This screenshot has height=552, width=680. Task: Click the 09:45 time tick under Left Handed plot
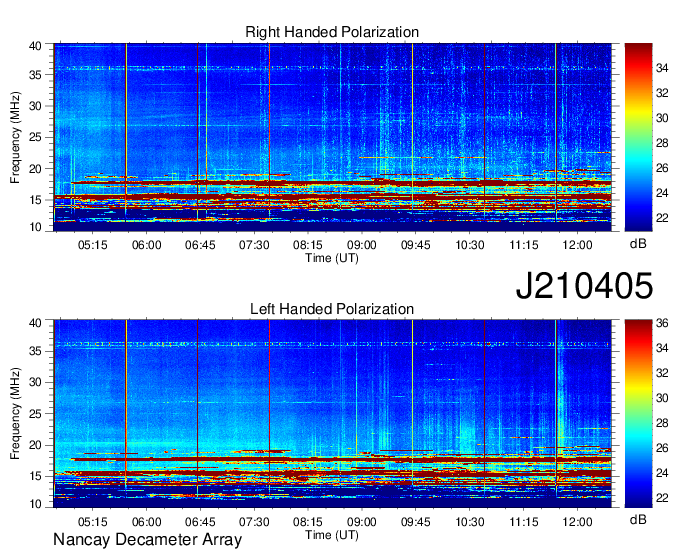[415, 521]
